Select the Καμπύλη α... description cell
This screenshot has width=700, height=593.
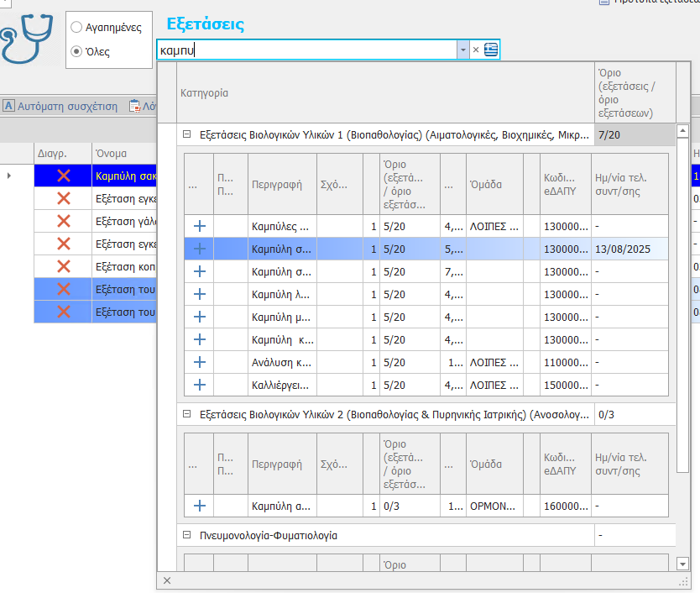click(x=282, y=506)
